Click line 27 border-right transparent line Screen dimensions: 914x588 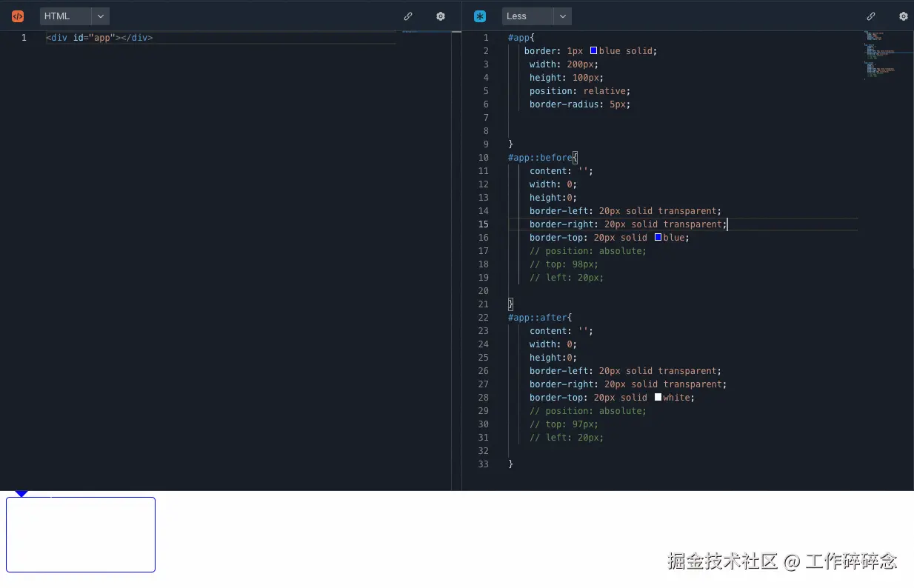coord(628,384)
